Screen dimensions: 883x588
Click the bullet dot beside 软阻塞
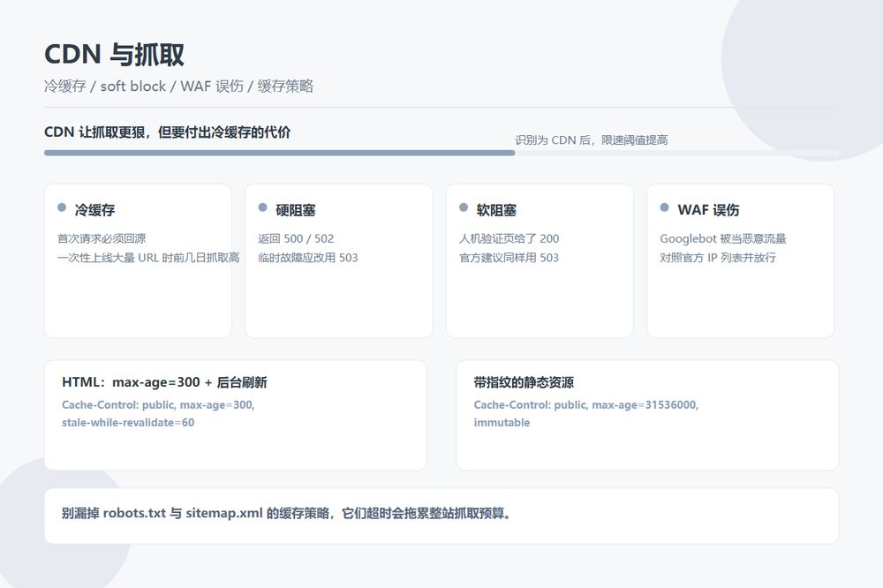click(464, 207)
